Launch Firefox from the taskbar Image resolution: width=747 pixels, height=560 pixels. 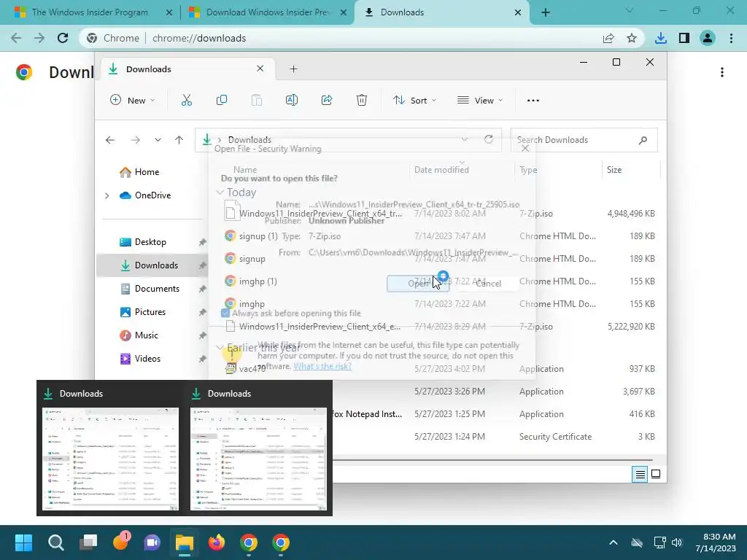tap(216, 542)
